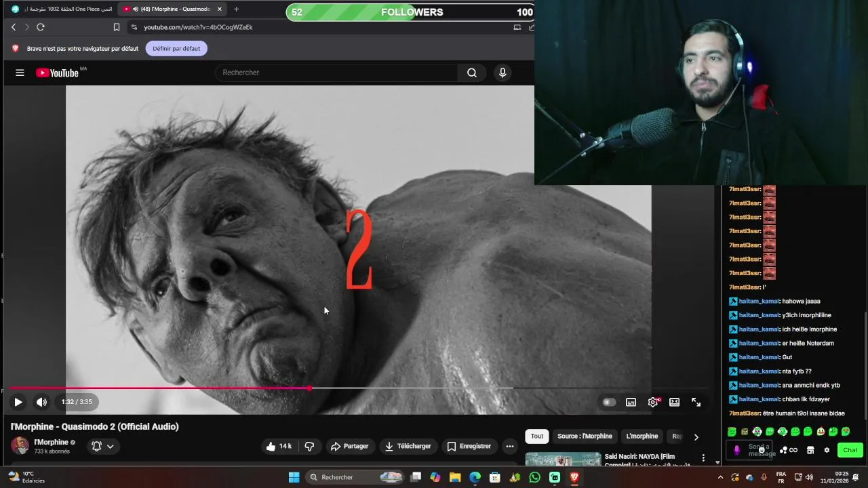This screenshot has width=868, height=488.
Task: Open WhatsApp from the taskbar
Action: pyautogui.click(x=535, y=477)
